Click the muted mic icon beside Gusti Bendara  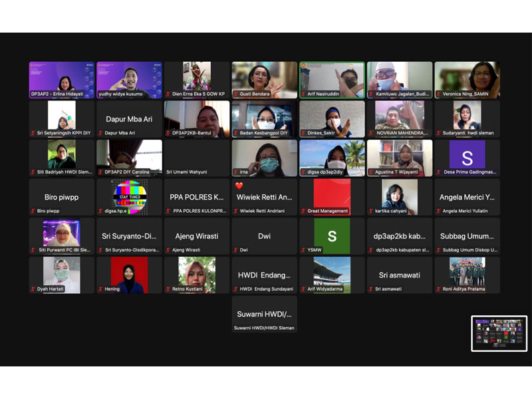point(236,94)
